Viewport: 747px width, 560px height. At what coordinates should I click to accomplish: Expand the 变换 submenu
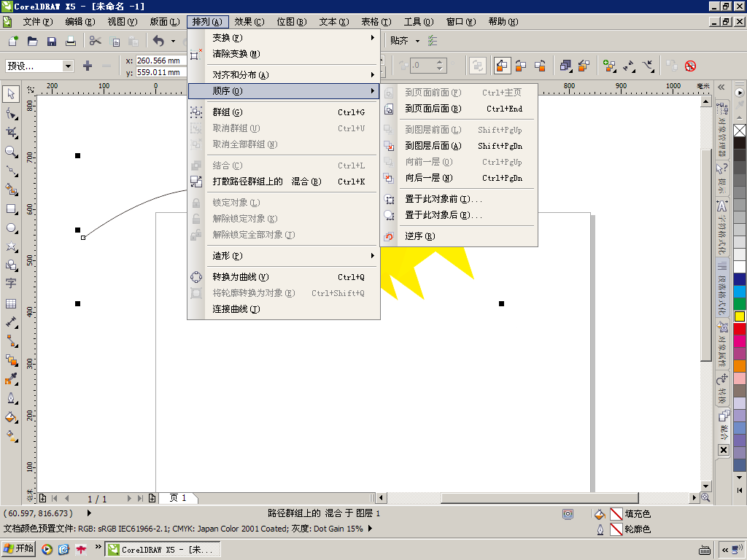pyautogui.click(x=284, y=38)
